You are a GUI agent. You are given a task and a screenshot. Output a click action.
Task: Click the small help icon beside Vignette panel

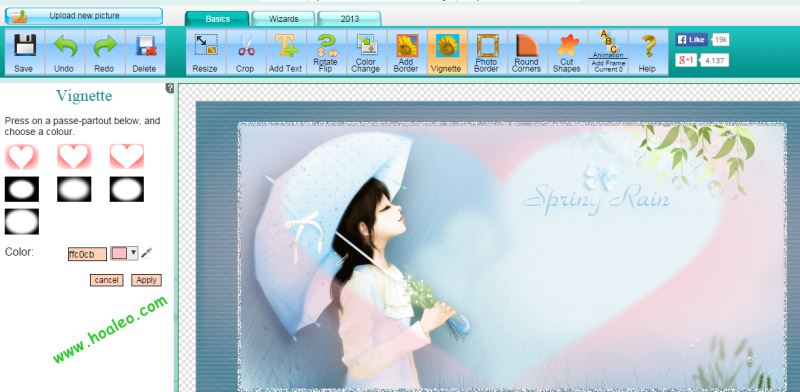click(170, 88)
